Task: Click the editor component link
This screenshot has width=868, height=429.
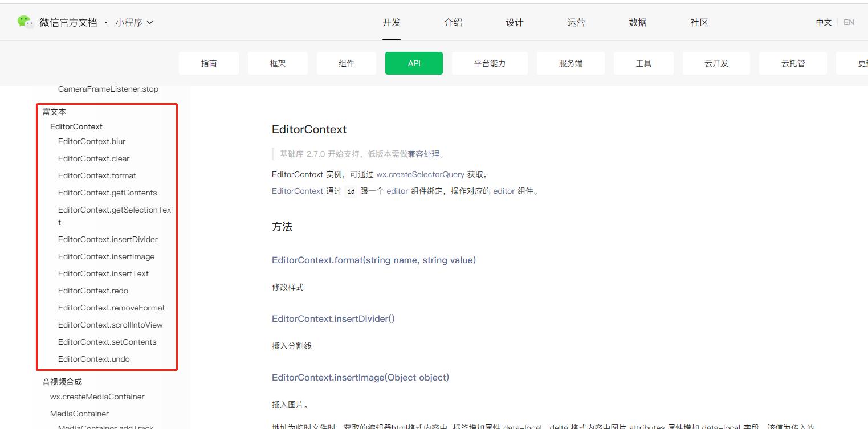Action: tap(397, 191)
